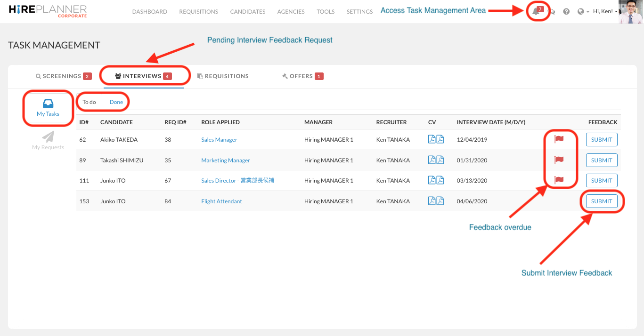Expand the 'Hi, Ken!' user menu

[x=605, y=12]
